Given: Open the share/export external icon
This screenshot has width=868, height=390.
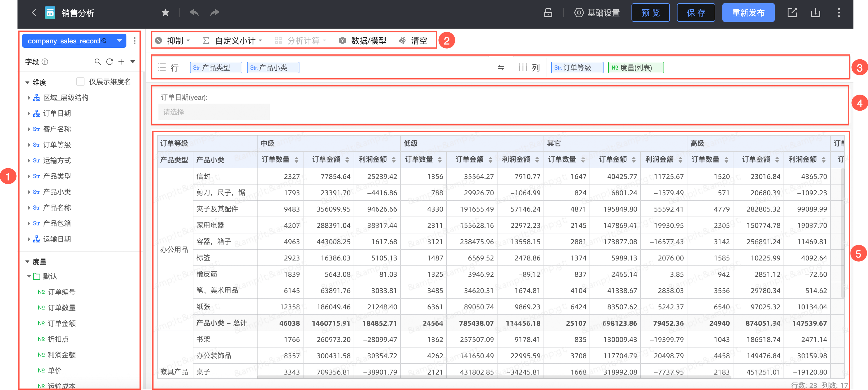Looking at the screenshot, I should 792,13.
